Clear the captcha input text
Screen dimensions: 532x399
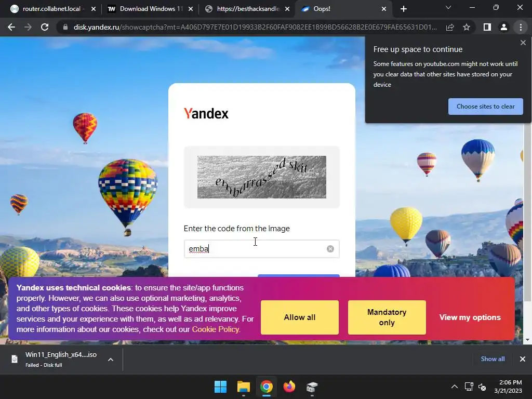330,249
